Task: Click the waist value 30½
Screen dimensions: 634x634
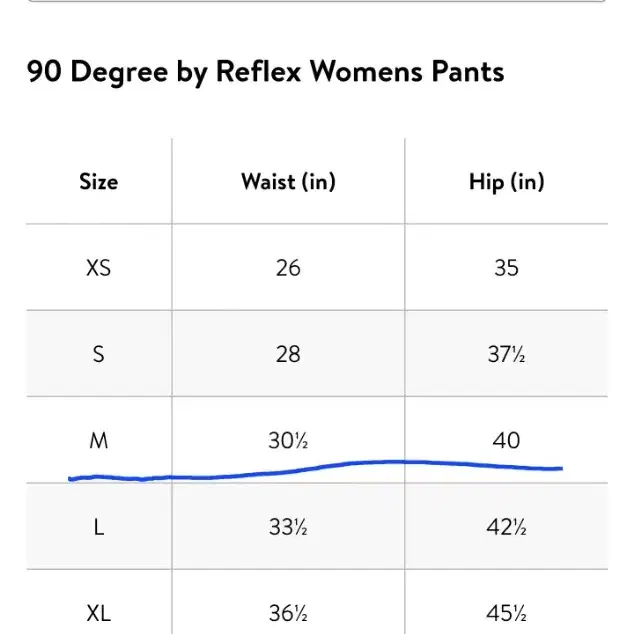Action: [288, 440]
